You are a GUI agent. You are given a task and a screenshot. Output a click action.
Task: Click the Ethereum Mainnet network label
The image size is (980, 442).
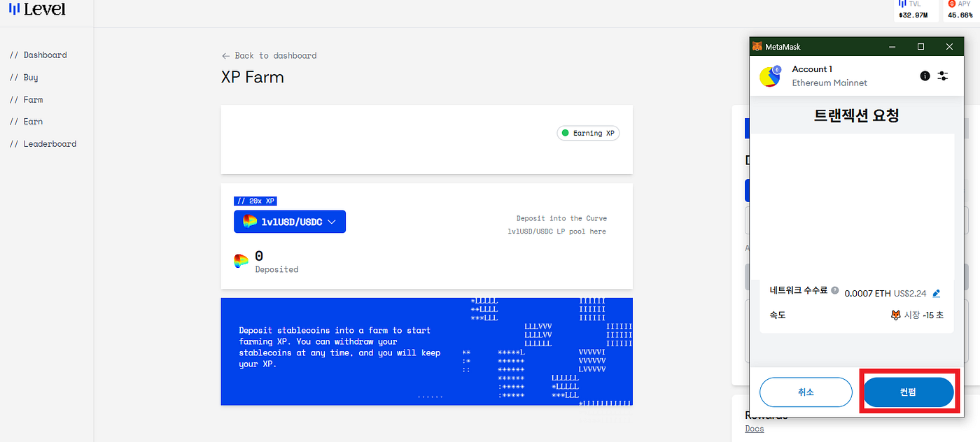pyautogui.click(x=829, y=83)
